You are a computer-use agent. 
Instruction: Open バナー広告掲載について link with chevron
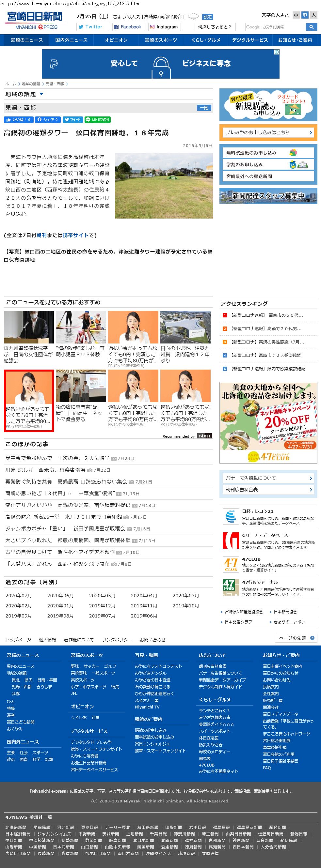click(x=268, y=478)
